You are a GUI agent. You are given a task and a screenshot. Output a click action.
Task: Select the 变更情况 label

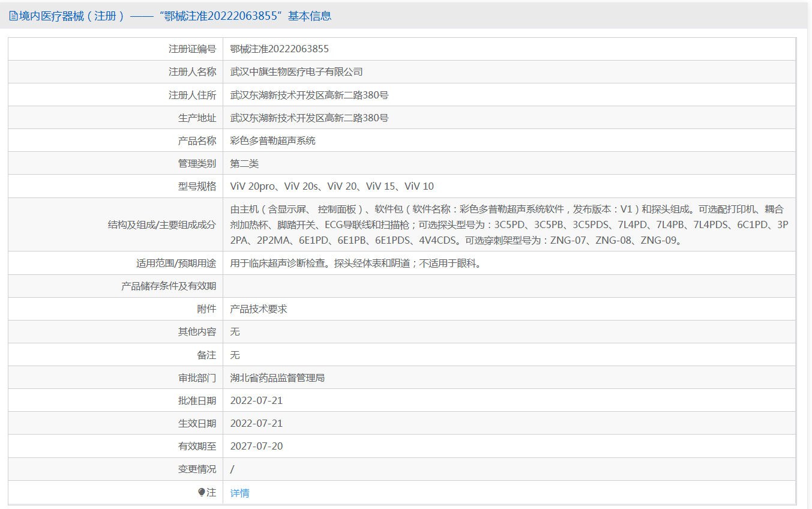(197, 469)
